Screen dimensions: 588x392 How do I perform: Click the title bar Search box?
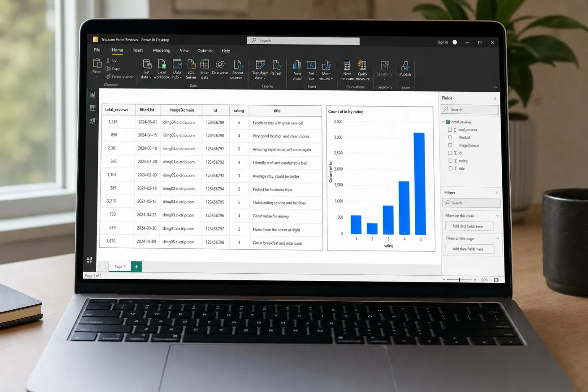[303, 41]
